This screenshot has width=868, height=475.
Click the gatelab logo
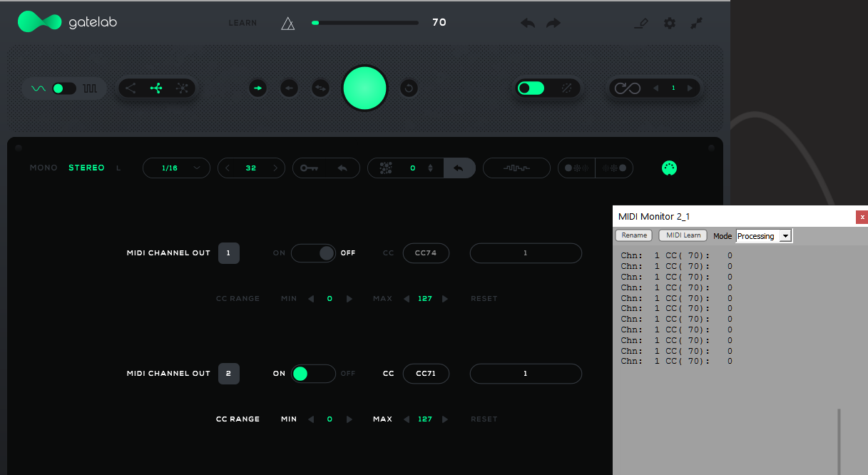67,22
